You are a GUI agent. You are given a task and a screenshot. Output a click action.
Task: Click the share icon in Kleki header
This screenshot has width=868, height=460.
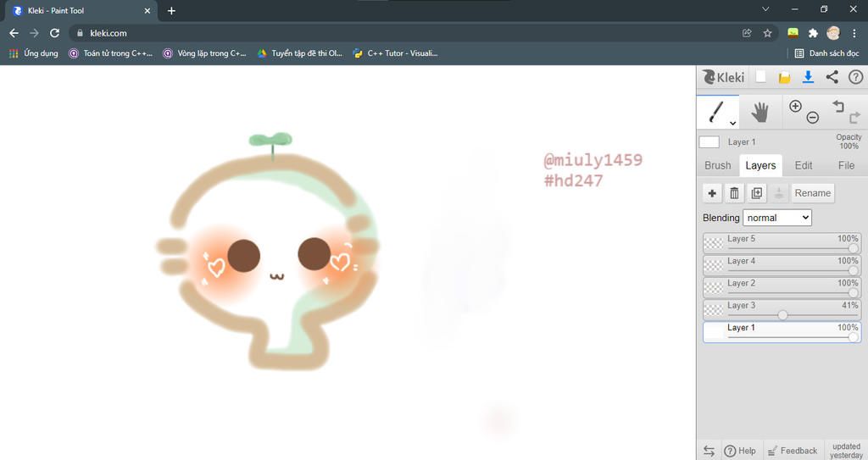coord(832,77)
